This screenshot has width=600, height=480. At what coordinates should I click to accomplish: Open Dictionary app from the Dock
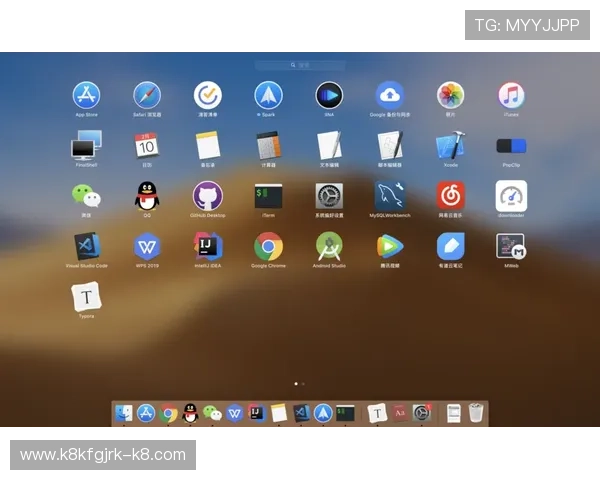pyautogui.click(x=399, y=413)
